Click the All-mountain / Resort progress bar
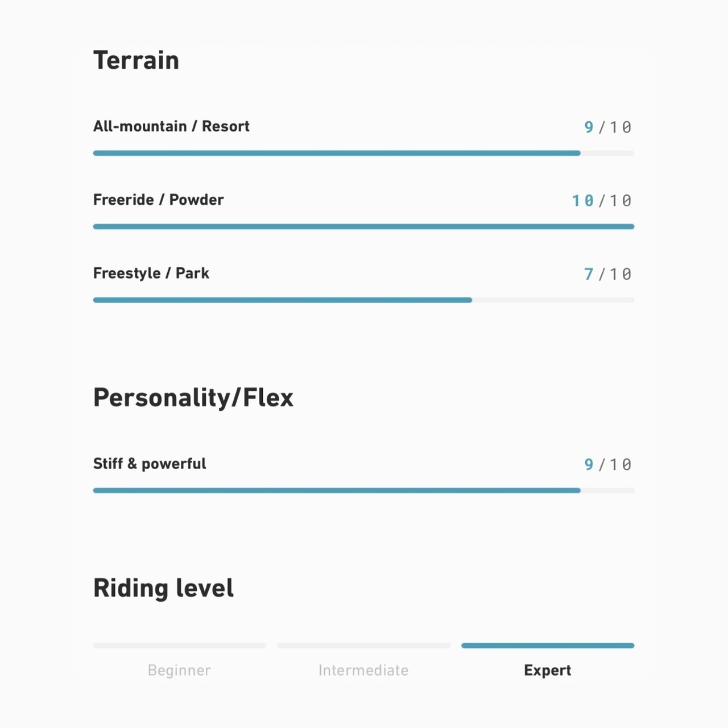Image resolution: width=728 pixels, height=728 pixels. click(x=364, y=153)
